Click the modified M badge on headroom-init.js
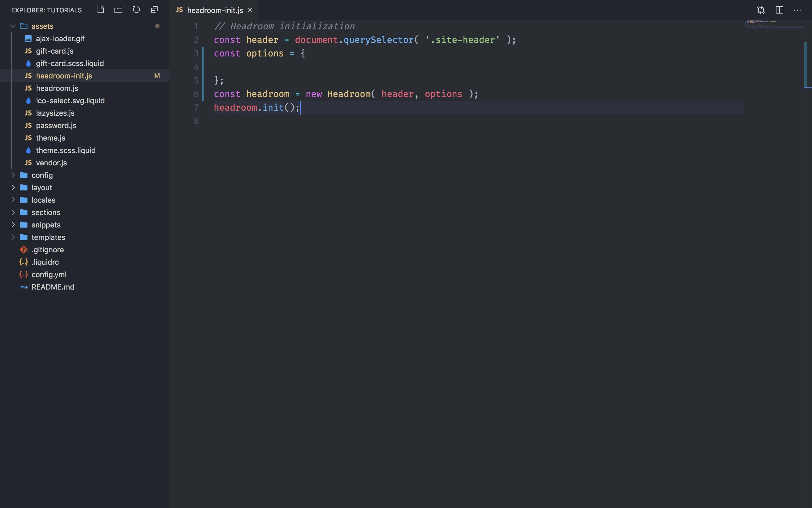This screenshot has width=812, height=508. point(157,76)
